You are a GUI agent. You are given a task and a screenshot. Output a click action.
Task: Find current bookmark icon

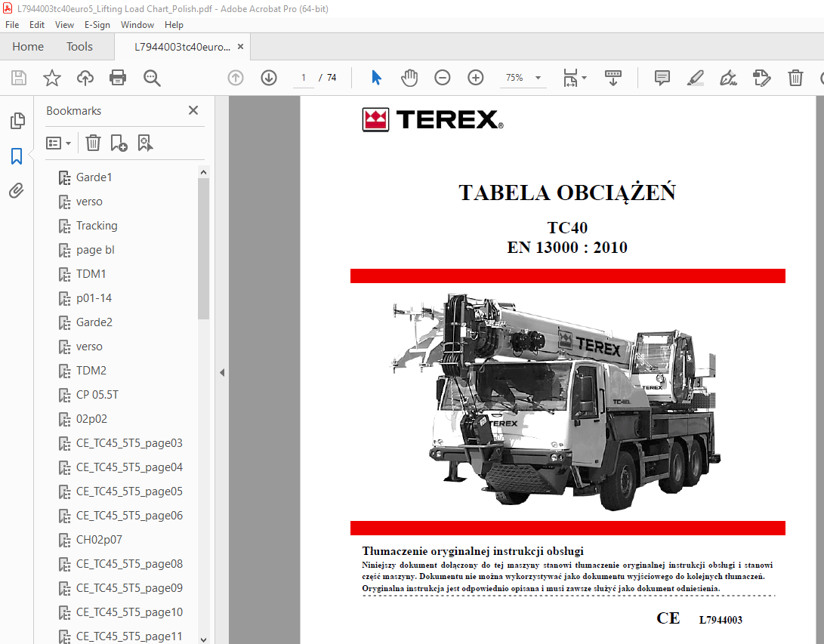pos(145,143)
